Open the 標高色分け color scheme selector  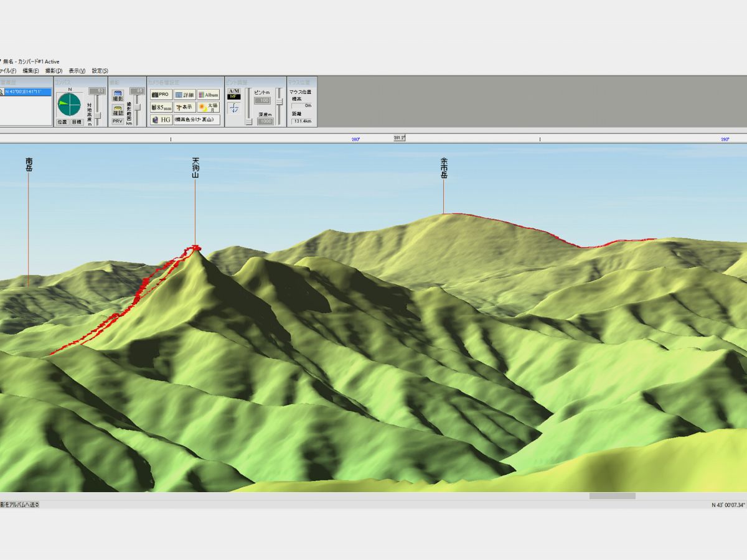point(197,119)
